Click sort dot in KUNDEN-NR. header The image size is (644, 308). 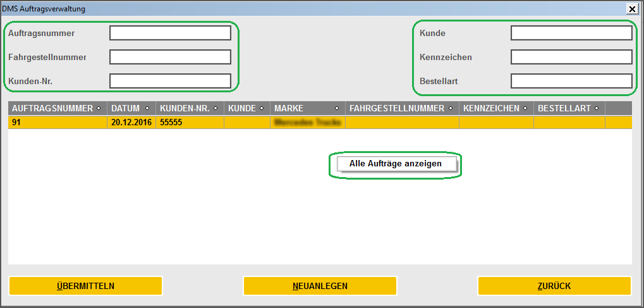(216, 109)
